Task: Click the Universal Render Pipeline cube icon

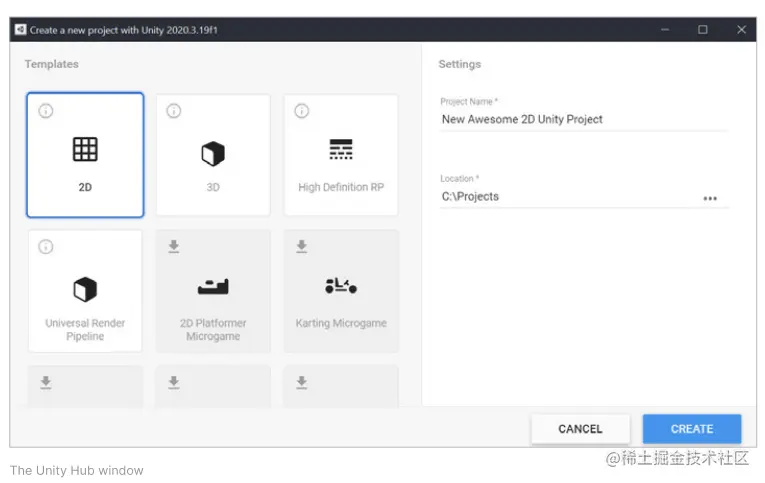Action: (x=85, y=289)
